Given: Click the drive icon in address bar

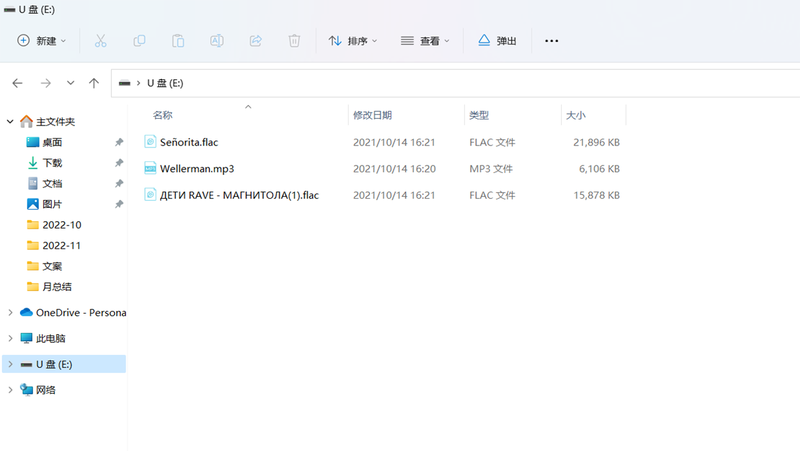Looking at the screenshot, I should 124,83.
